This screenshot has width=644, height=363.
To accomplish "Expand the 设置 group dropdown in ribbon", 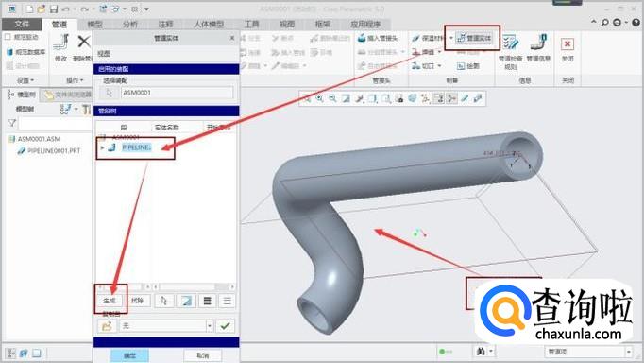I will coord(25,80).
